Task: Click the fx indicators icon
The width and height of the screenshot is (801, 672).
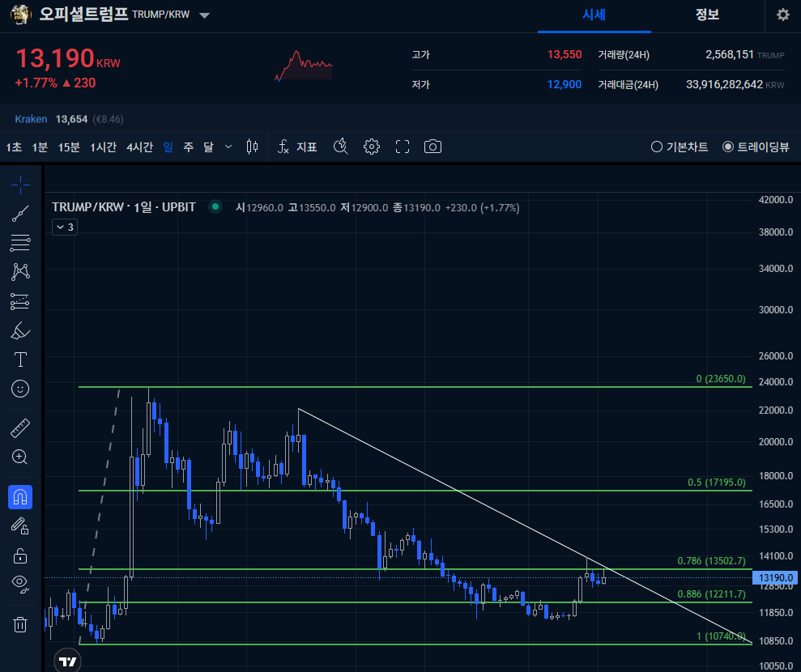Action: coord(283,147)
